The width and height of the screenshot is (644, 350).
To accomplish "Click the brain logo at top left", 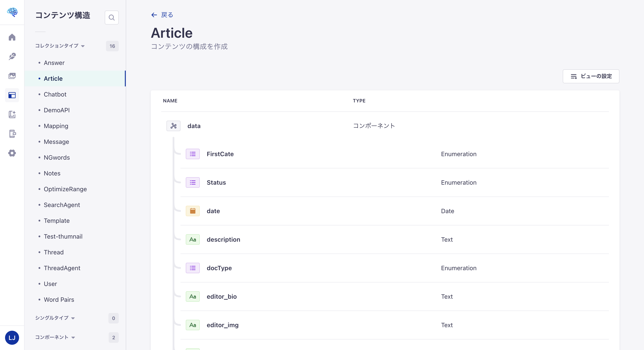I will click(12, 12).
